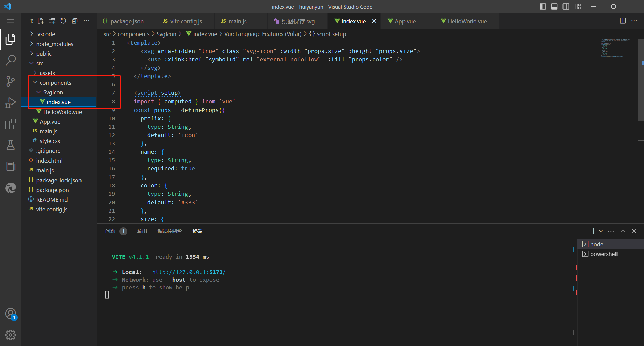This screenshot has width=644, height=346.
Task: Toggle the primary side bar layout button
Action: pyautogui.click(x=543, y=7)
